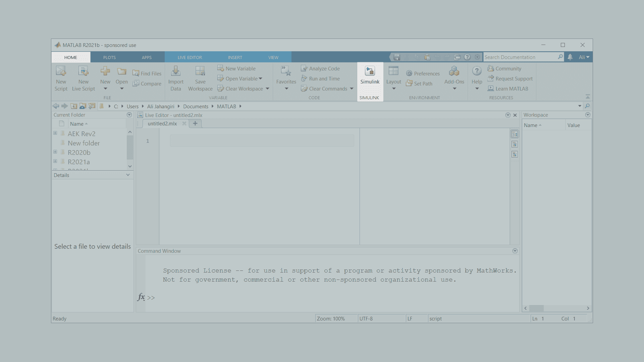Expand the AEK Rev2 folder
This screenshot has width=644, height=362.
[55, 133]
